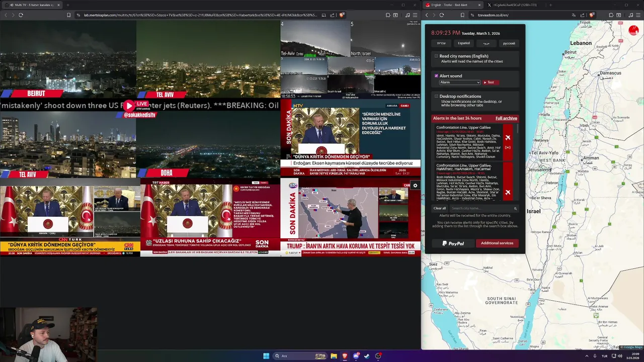Add a new tab in right browser window
Viewport: 644px width, 362px height.
tap(550, 5)
